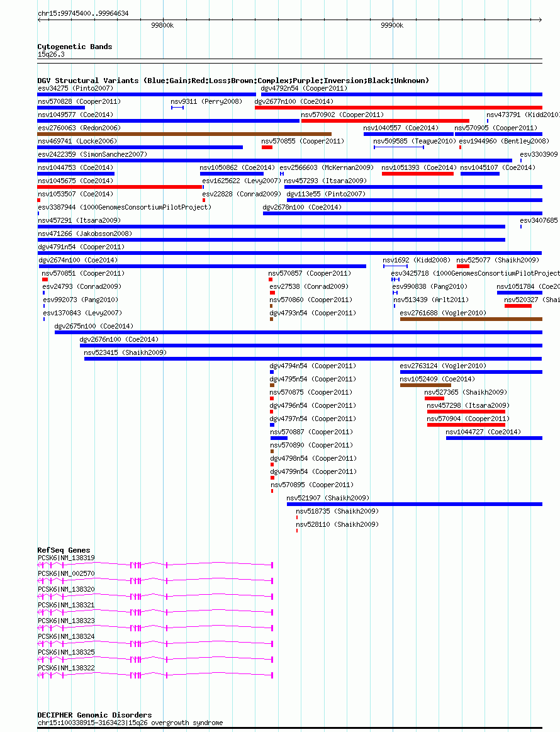The height and width of the screenshot is (732, 560).
Task: Click the nsv1051393 (Coe2014) label
Action: 419,167
